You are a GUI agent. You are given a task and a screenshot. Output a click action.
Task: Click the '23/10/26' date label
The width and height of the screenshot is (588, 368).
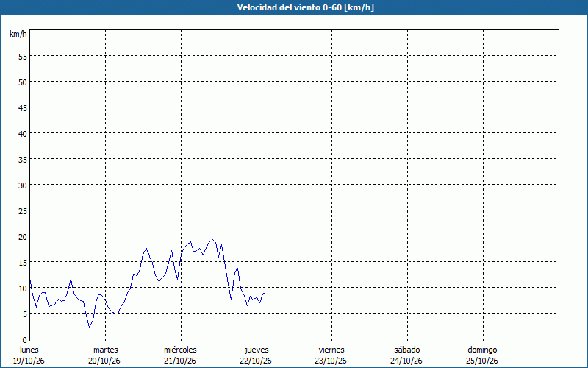[x=331, y=361]
